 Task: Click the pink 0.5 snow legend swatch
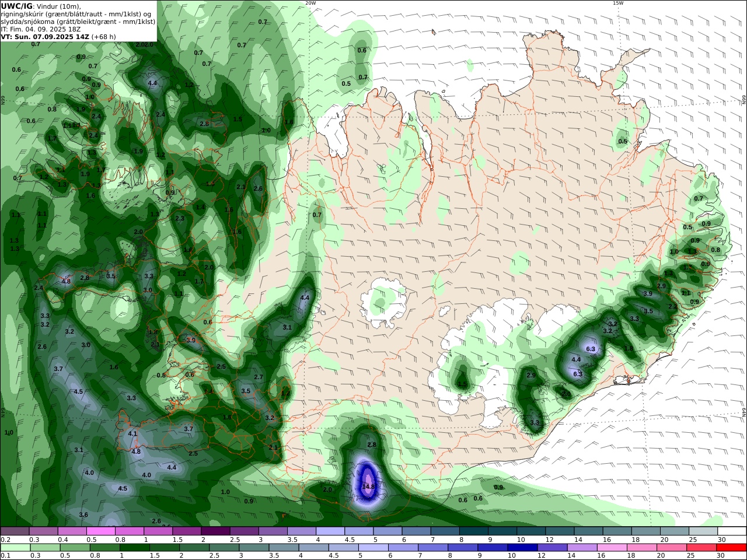100,531
